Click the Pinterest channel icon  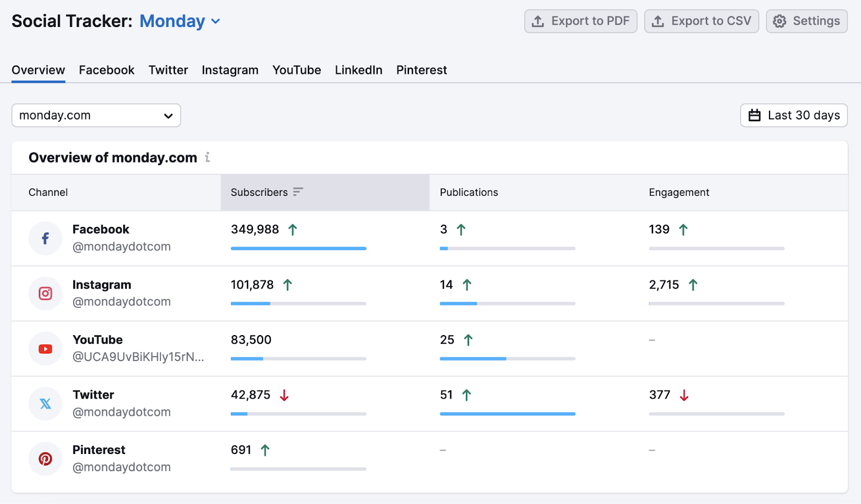click(x=45, y=459)
